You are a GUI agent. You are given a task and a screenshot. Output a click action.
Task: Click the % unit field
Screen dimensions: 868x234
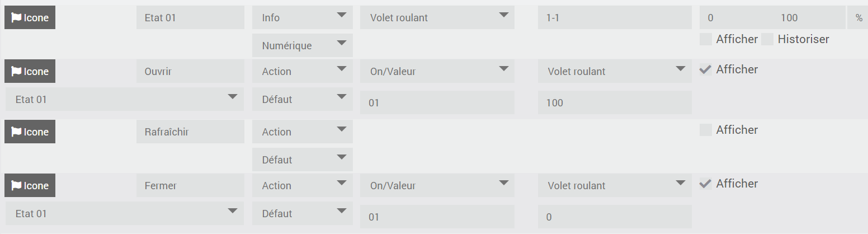858,18
